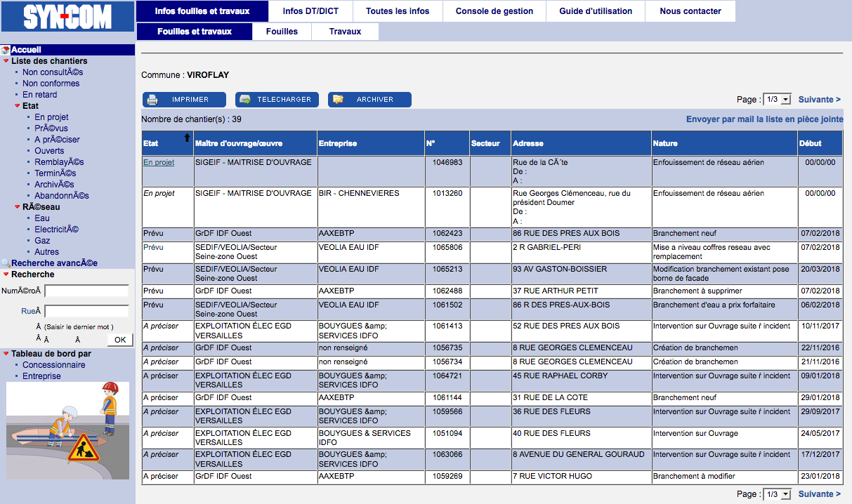The width and height of the screenshot is (852, 504).
Task: Filter by Remblayés state in sidebar
Action: pyautogui.click(x=59, y=162)
